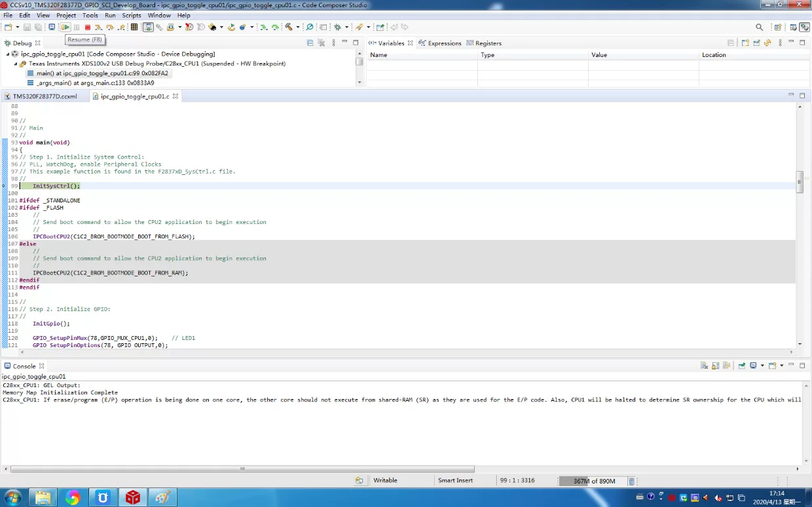The width and height of the screenshot is (812, 507).
Task: Click the green Resume debug button
Action: point(65,28)
